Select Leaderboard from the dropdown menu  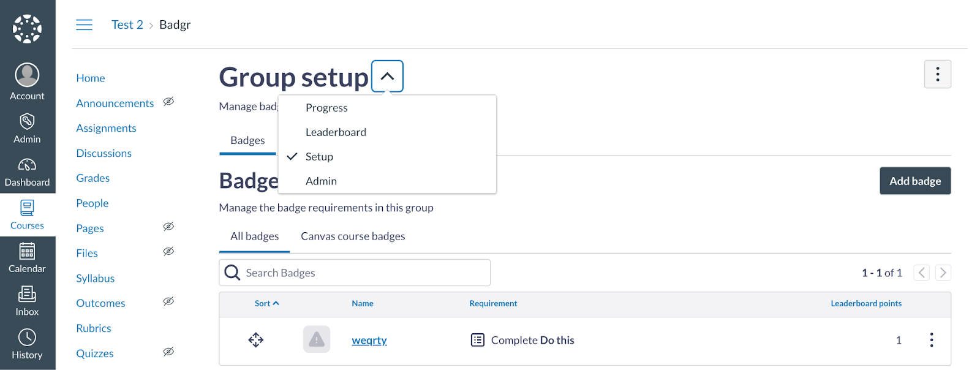pos(336,132)
